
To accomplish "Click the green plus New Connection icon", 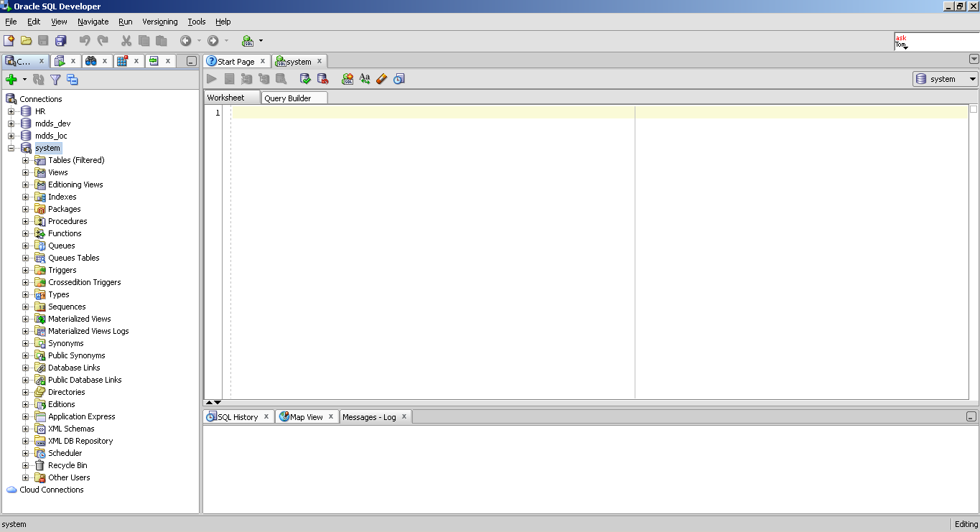I will 11,80.
